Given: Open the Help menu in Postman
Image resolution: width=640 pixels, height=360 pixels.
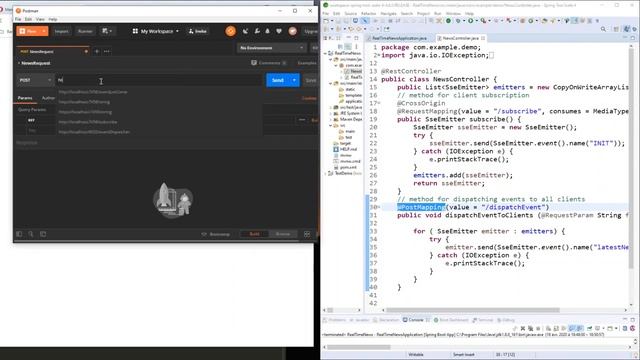Looking at the screenshot, I should pos(53,19).
